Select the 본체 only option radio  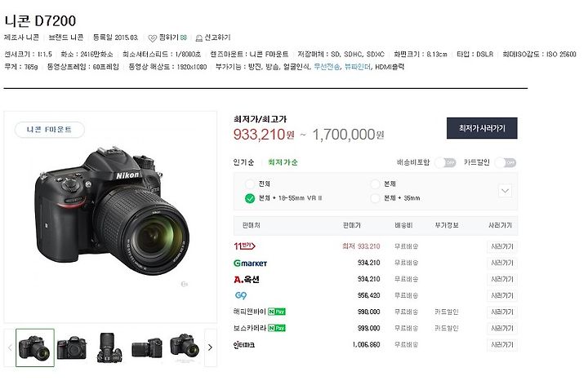(x=375, y=184)
